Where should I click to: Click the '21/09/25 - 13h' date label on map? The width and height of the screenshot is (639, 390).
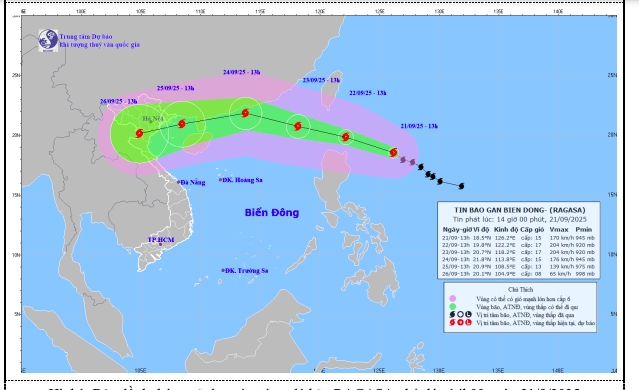point(419,126)
